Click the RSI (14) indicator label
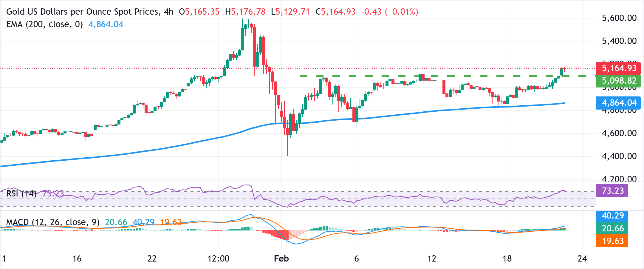644x269 pixels. [x=21, y=193]
